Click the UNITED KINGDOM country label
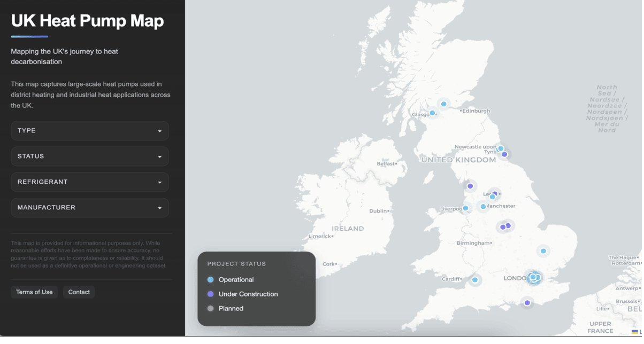The width and height of the screenshot is (644, 344). click(459, 160)
